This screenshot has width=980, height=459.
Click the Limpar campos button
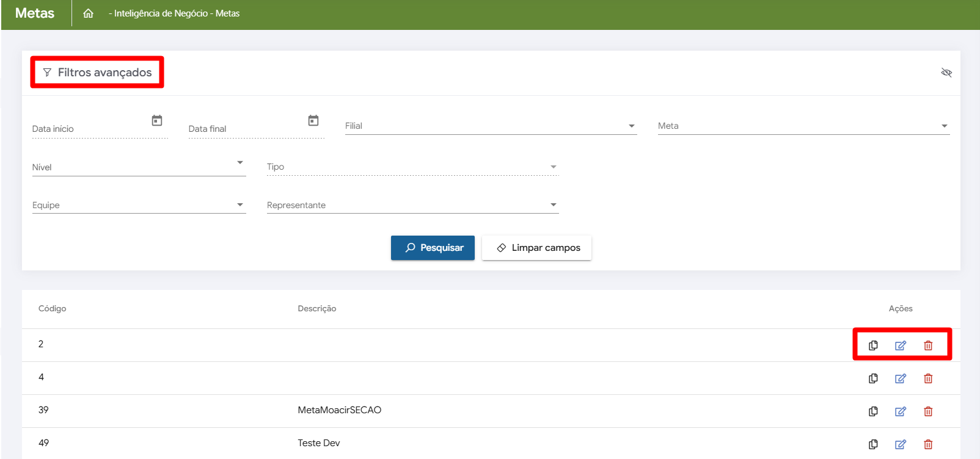pos(536,248)
